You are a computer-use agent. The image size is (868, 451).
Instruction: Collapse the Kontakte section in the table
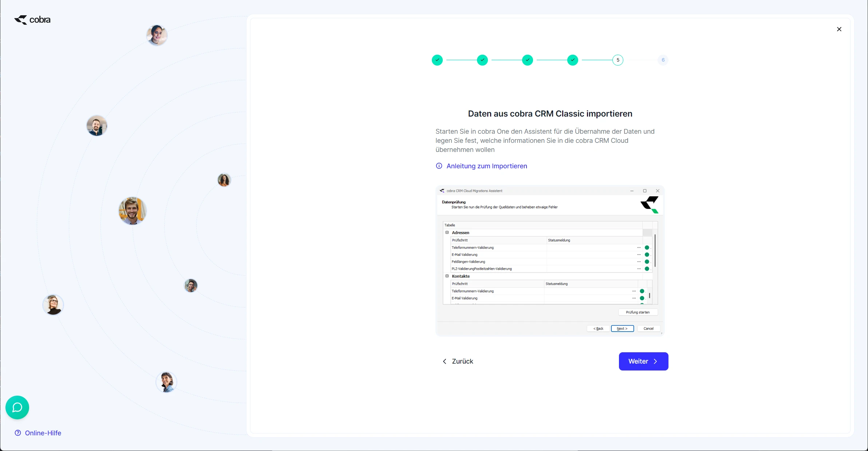pyautogui.click(x=447, y=276)
